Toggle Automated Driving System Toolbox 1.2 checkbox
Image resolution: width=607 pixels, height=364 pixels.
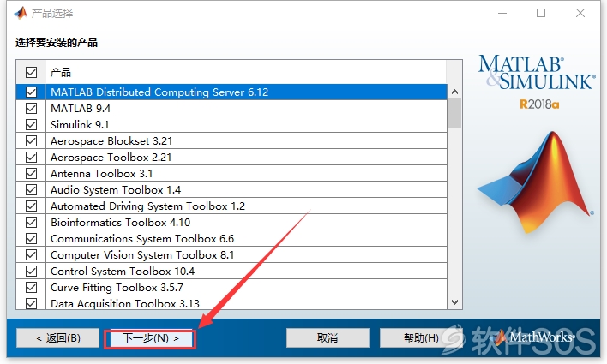coord(31,206)
